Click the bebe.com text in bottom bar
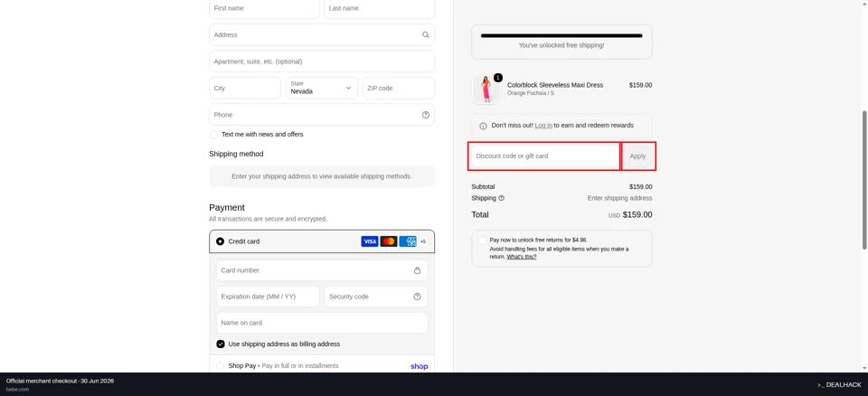 tap(18, 390)
